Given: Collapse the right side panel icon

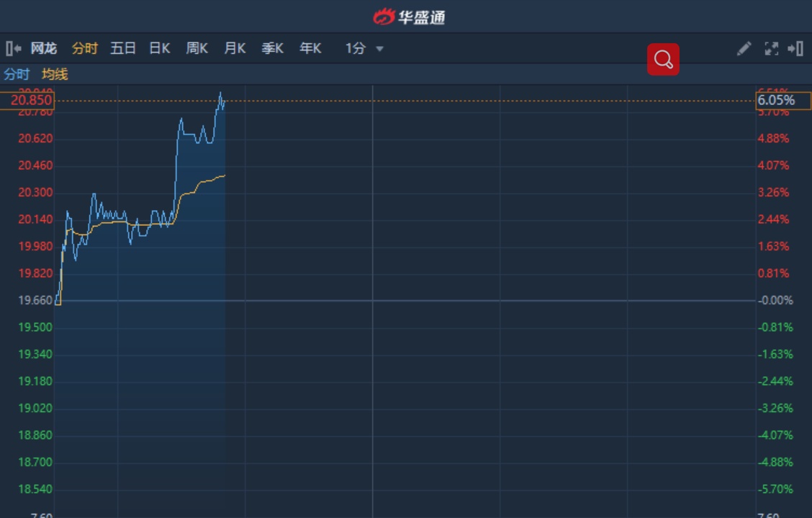Looking at the screenshot, I should click(x=795, y=48).
